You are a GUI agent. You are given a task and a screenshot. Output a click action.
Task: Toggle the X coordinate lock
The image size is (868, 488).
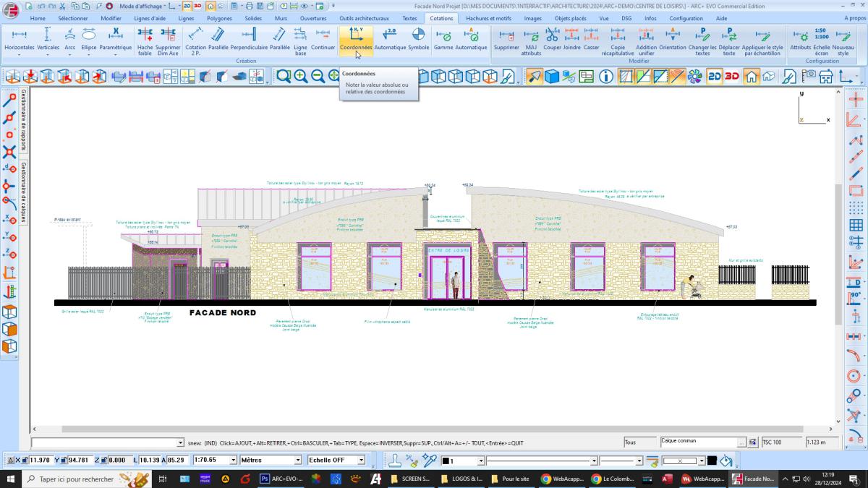24,460
